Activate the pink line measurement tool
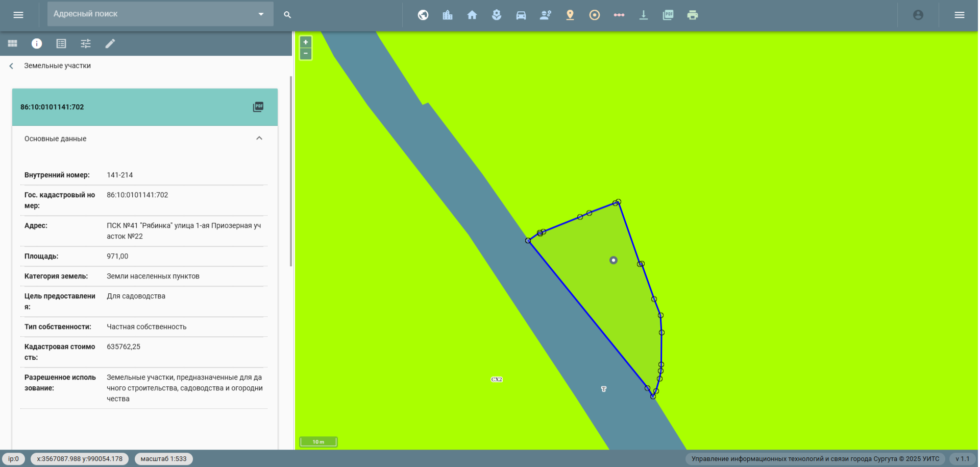This screenshot has height=467, width=980. (619, 15)
